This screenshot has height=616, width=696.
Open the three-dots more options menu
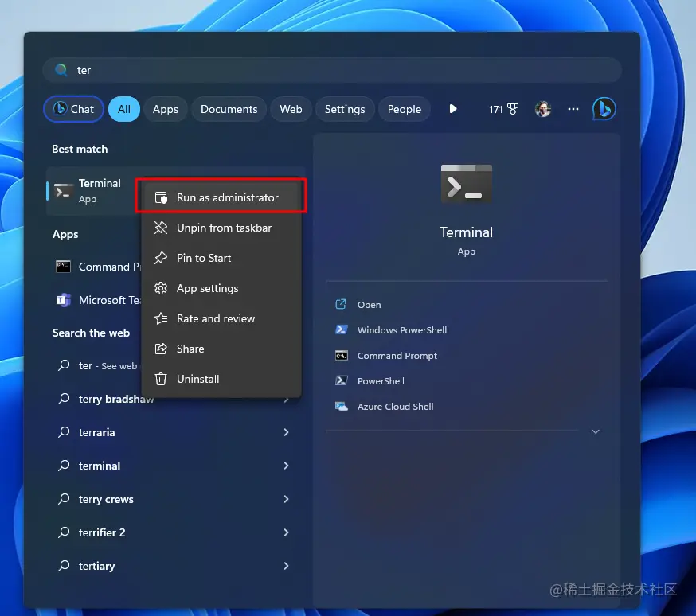pos(573,109)
